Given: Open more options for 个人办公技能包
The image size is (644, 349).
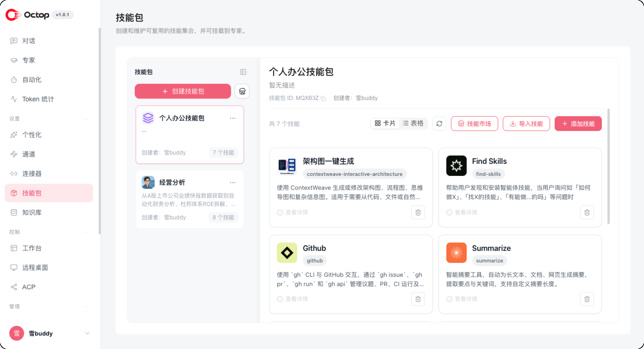Looking at the screenshot, I should point(232,118).
